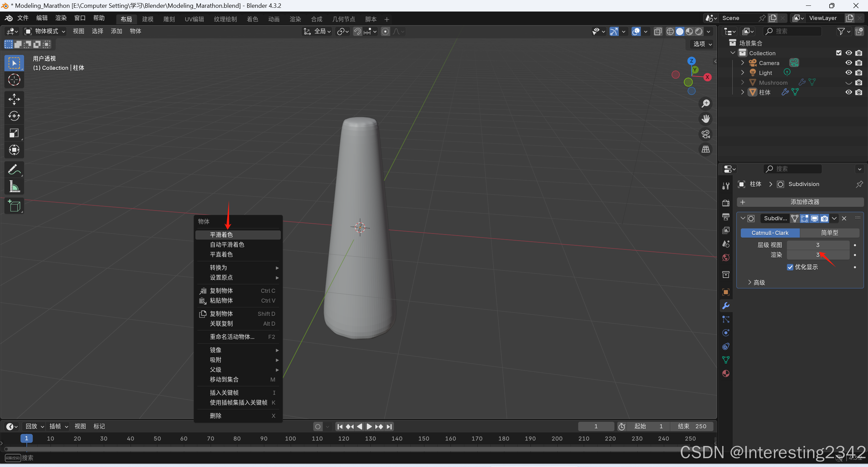This screenshot has height=467, width=868.
Task: Select the 简单型 subdivision type
Action: [x=829, y=233]
